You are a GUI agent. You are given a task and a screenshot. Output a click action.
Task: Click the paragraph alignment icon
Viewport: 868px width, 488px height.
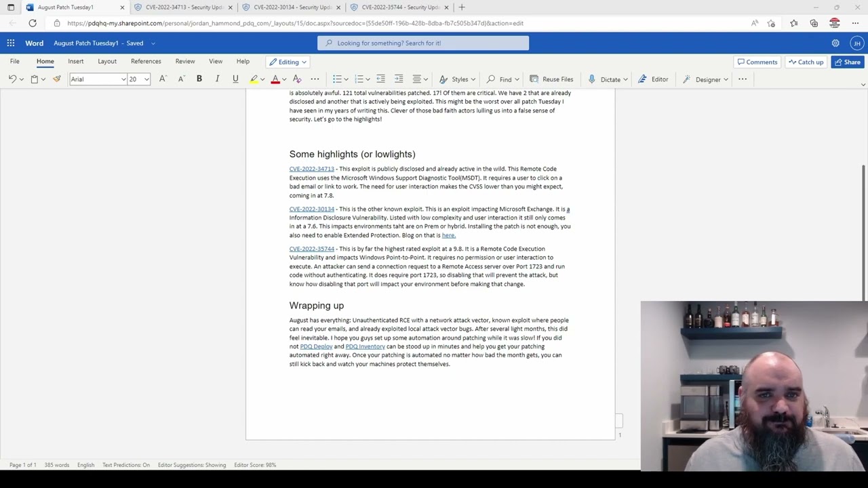pos(417,79)
